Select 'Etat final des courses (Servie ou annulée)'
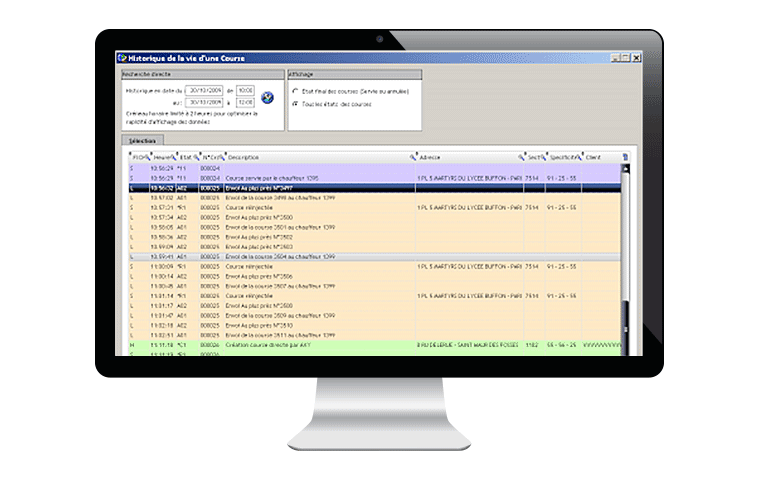 [295, 91]
